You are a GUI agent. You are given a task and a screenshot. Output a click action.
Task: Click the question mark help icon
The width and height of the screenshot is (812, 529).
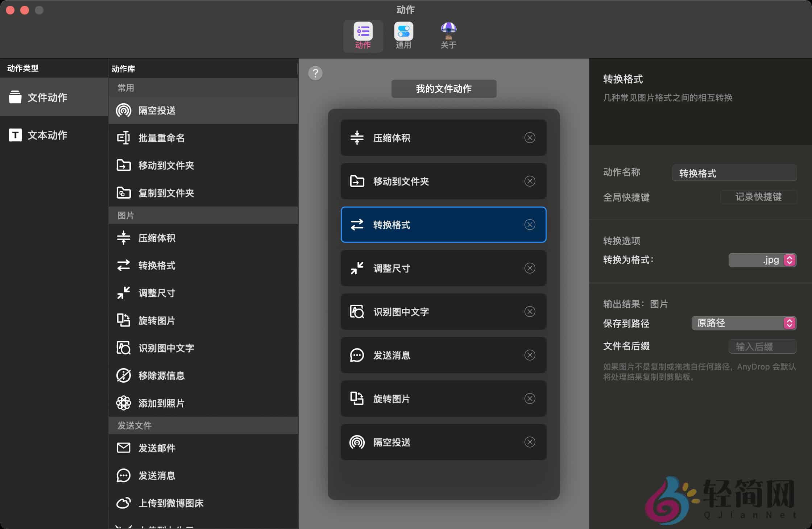(x=315, y=73)
